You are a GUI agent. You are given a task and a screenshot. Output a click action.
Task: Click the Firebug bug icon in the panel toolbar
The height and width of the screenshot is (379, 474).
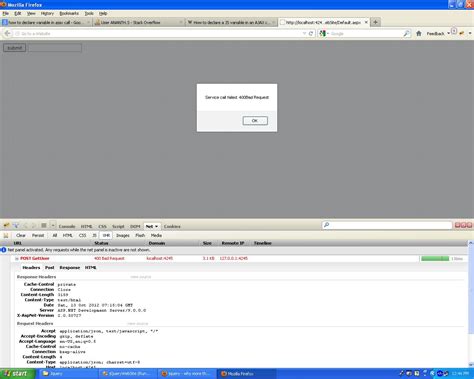point(6,226)
